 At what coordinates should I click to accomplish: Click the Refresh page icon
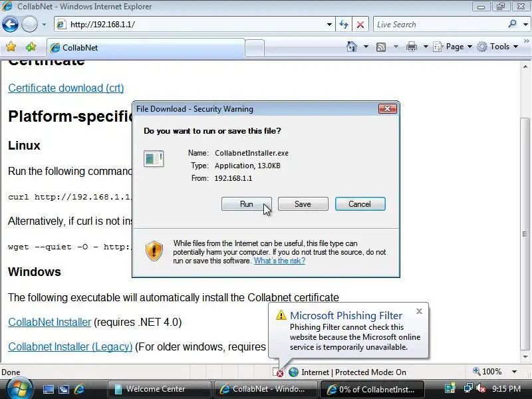[344, 25]
